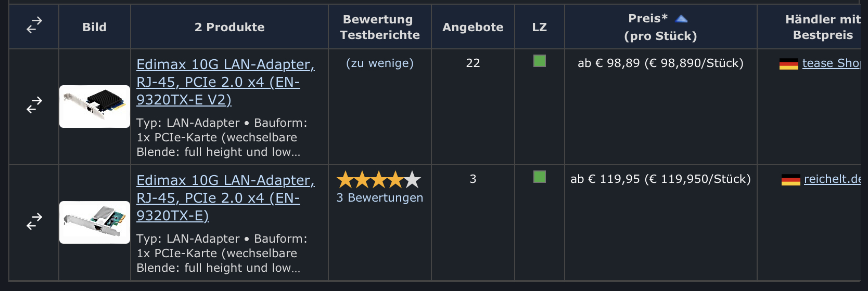Click the four-star rating icons
Viewport: 868px width, 291px height.
[379, 180]
